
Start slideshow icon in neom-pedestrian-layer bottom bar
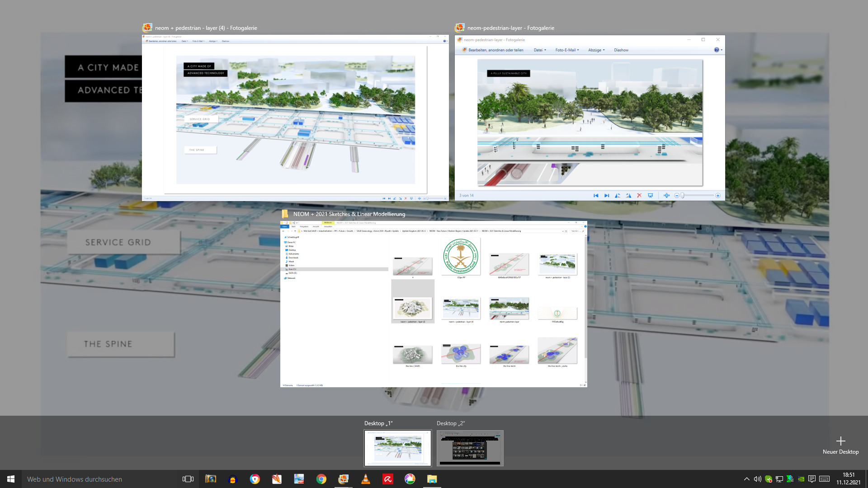pos(651,196)
